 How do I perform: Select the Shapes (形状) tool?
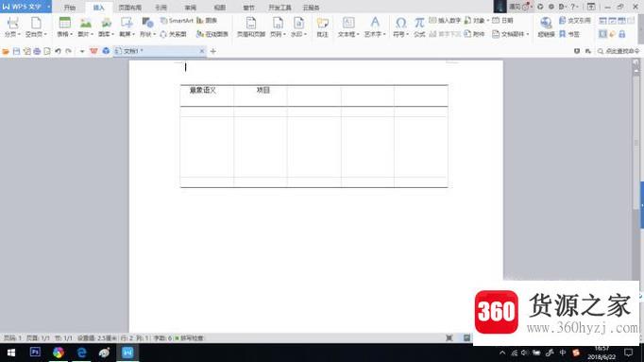coord(147,27)
